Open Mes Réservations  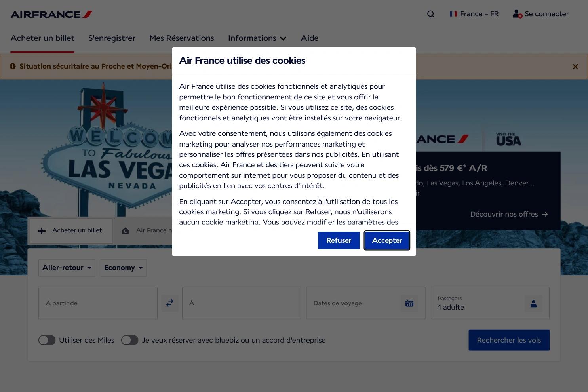coord(182,38)
